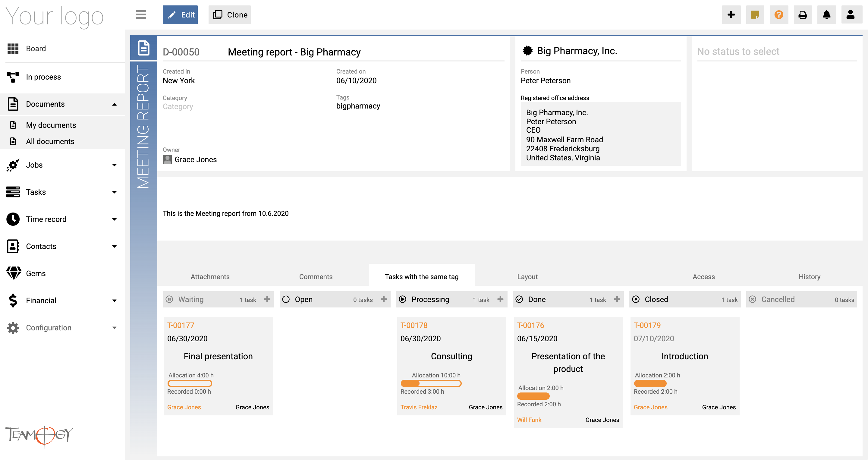Expand the Documents section
This screenshot has width=868, height=460.
[114, 104]
